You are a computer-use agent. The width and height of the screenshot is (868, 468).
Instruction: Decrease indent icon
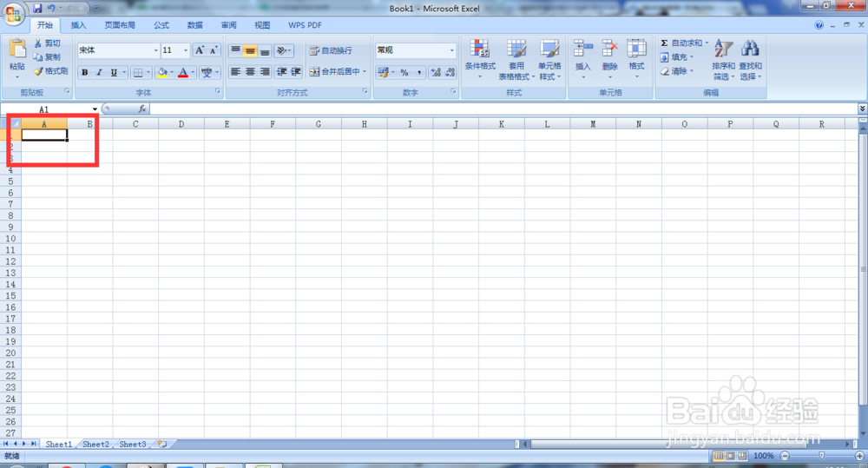click(282, 71)
